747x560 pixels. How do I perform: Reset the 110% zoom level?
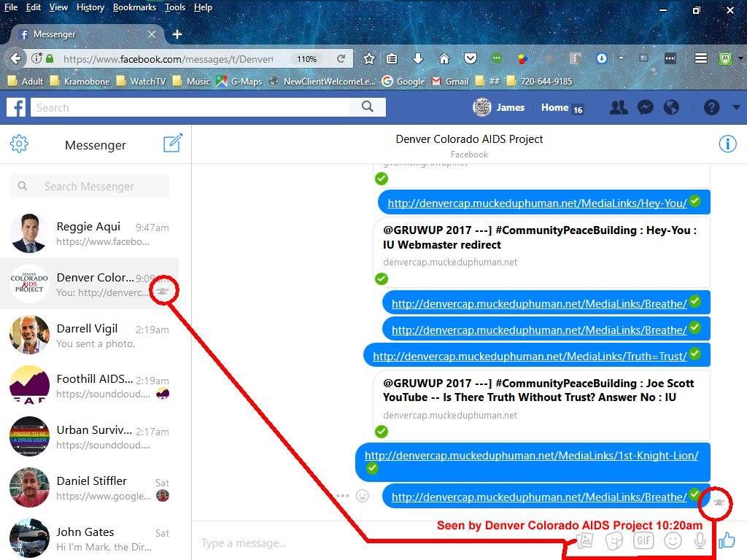pyautogui.click(x=306, y=58)
